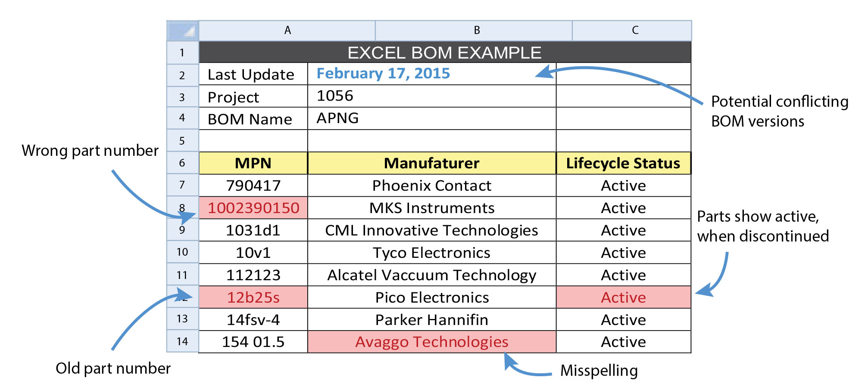Screen dimensions: 868x390
Task: Select column C header
Action: point(632,31)
